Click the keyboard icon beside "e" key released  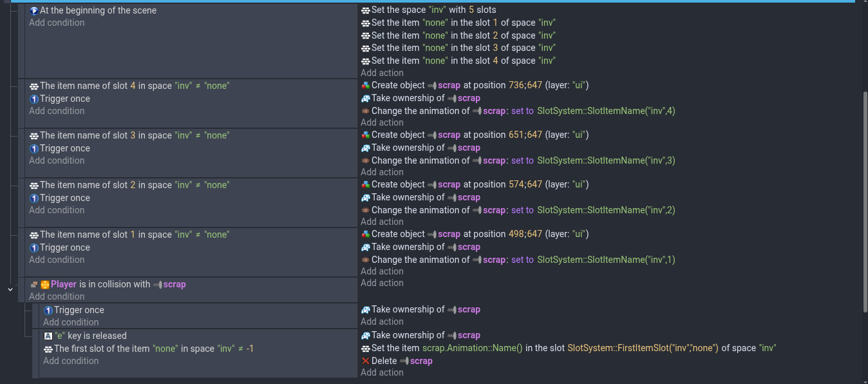pos(48,336)
